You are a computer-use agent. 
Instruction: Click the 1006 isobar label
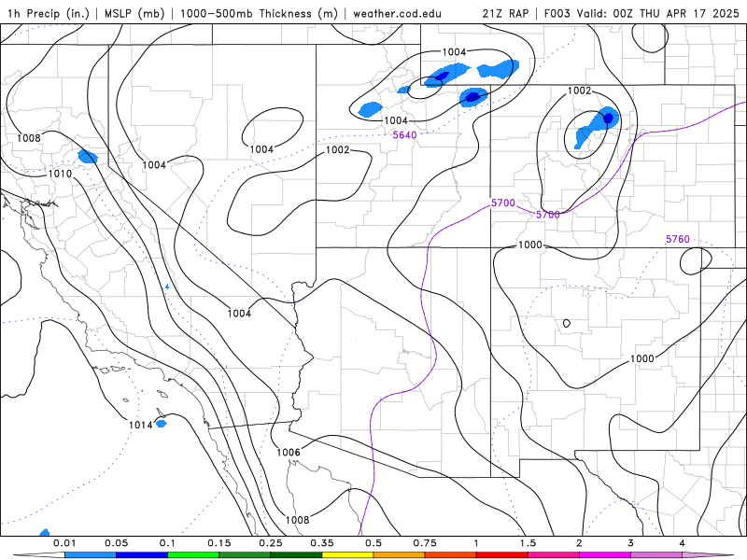[x=289, y=452]
